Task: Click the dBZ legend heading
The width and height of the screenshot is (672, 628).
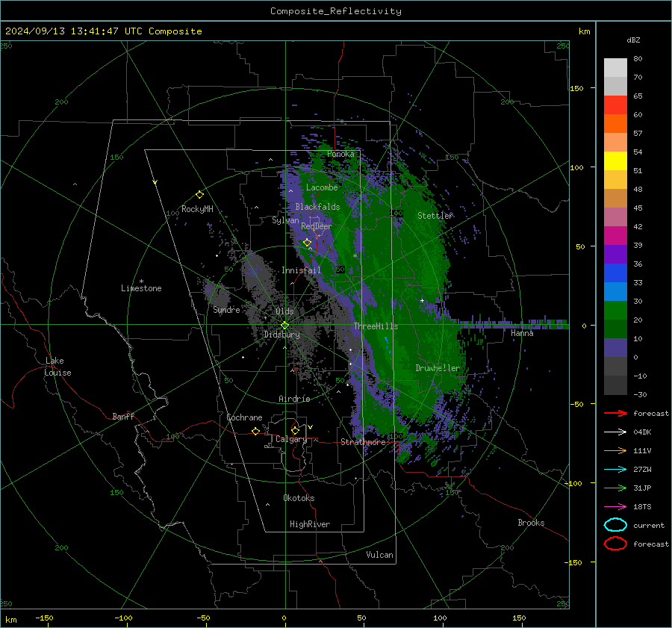Action: (x=633, y=40)
